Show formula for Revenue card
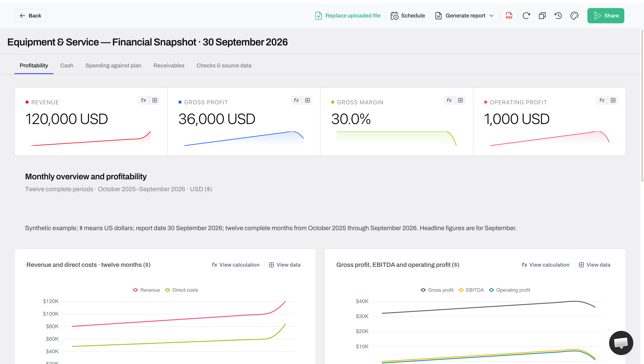 tap(143, 100)
